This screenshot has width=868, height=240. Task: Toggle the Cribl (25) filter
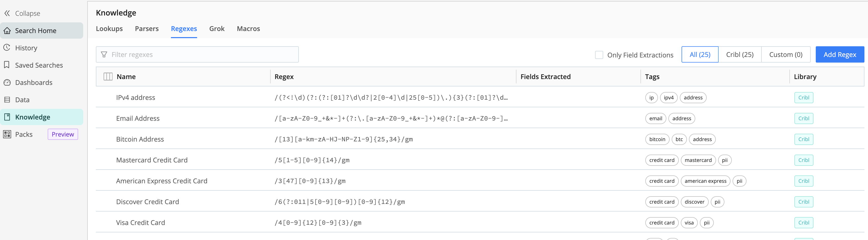[x=740, y=54]
